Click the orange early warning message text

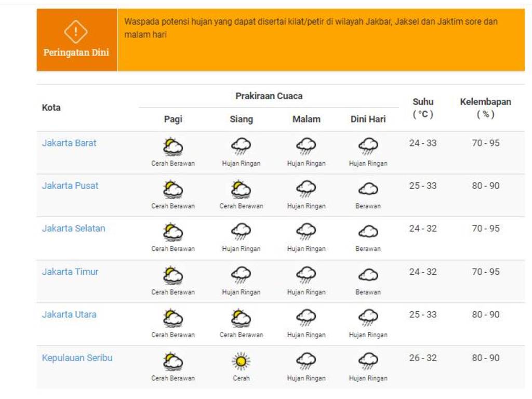pos(311,28)
